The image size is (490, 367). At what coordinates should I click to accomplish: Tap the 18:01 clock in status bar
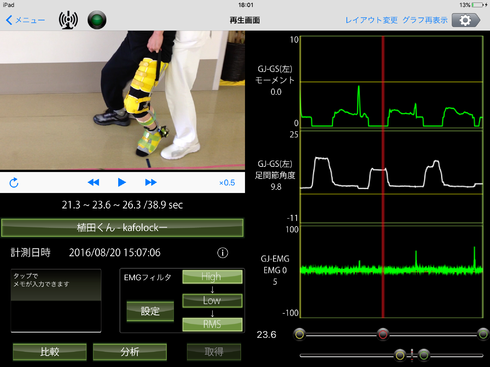246,5
